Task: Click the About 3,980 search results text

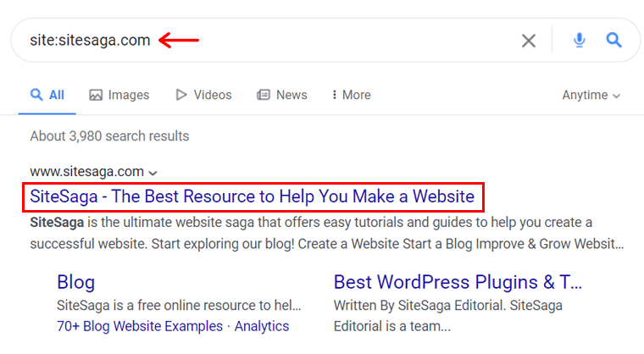Action: click(109, 136)
